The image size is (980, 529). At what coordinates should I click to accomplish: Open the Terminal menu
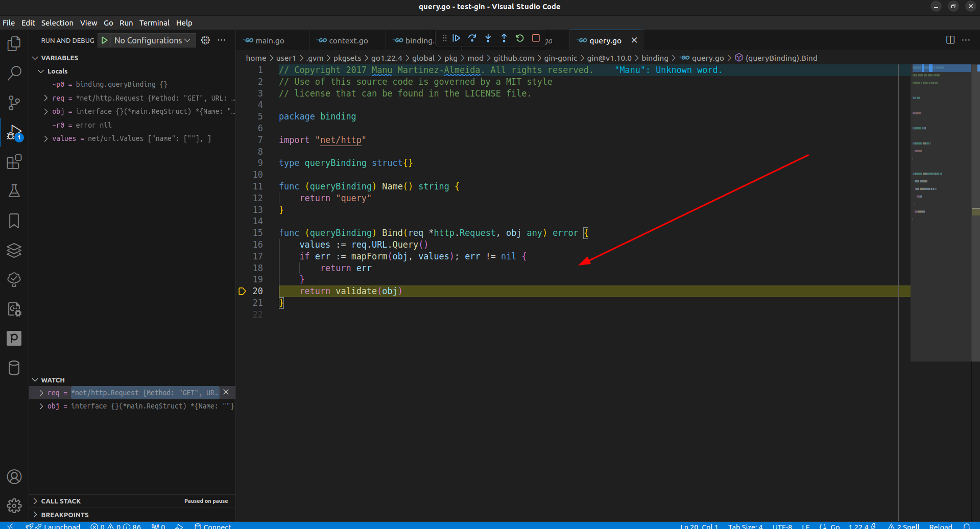click(154, 23)
